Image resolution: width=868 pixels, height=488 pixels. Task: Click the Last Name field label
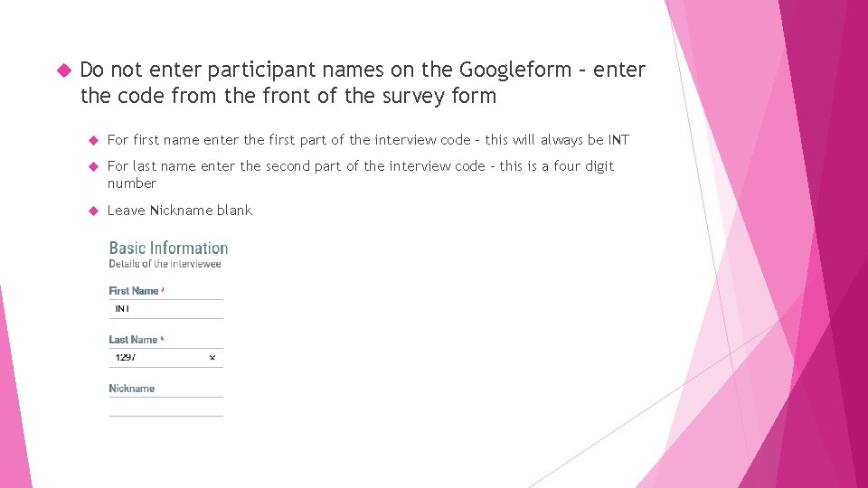click(x=132, y=340)
